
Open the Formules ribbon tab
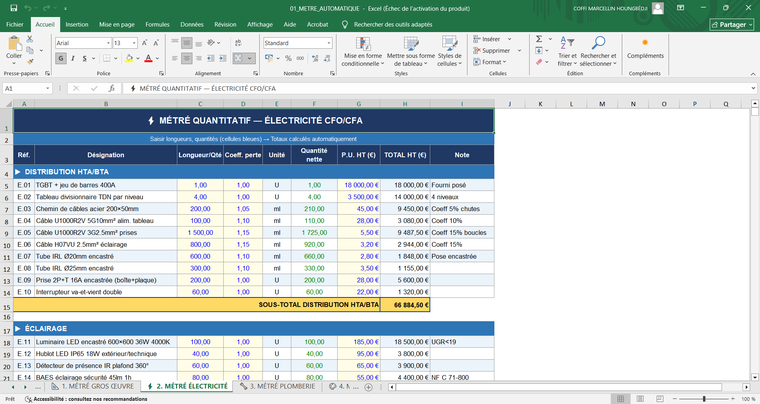pos(157,24)
